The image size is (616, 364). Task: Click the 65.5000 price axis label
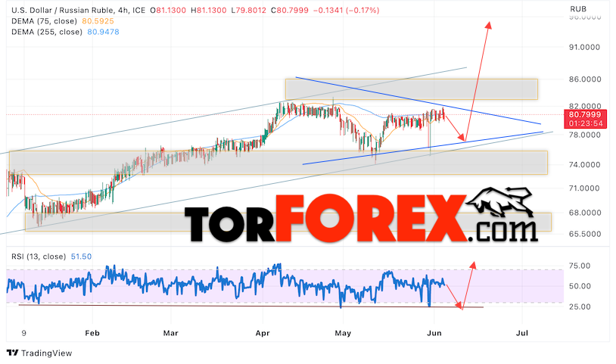coord(585,234)
